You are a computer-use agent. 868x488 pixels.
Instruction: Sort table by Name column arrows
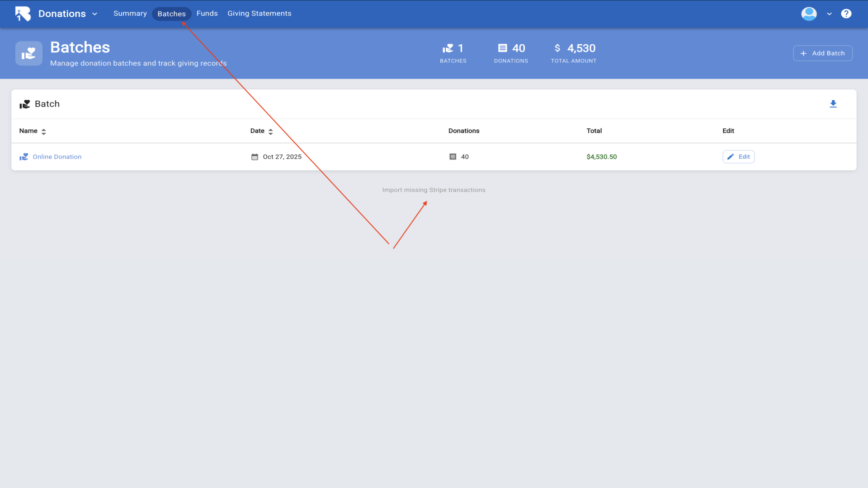(43, 131)
